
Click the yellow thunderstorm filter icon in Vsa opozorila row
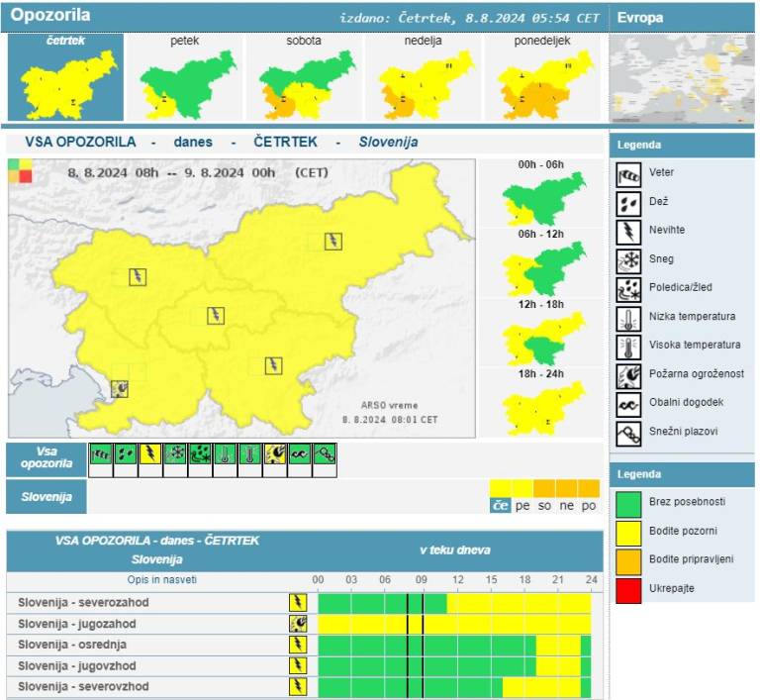pos(150,454)
